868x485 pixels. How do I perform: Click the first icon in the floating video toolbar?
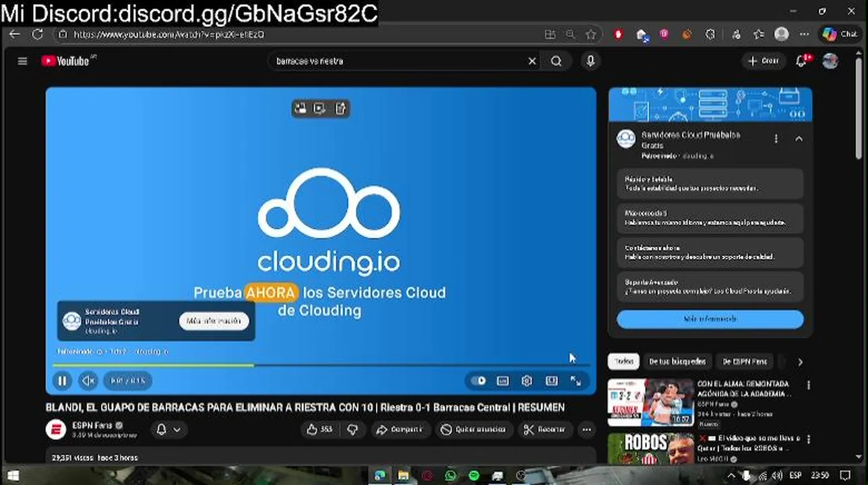pos(301,108)
